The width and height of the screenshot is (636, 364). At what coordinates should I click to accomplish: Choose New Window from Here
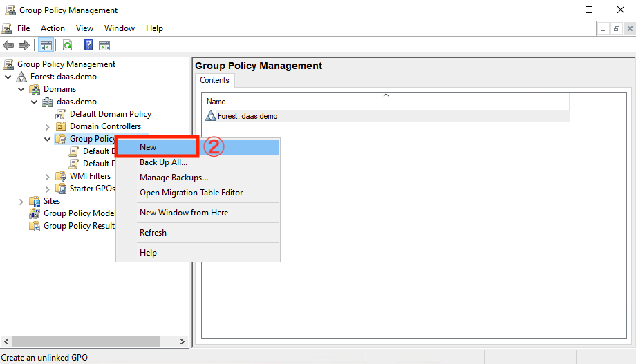[198, 213]
